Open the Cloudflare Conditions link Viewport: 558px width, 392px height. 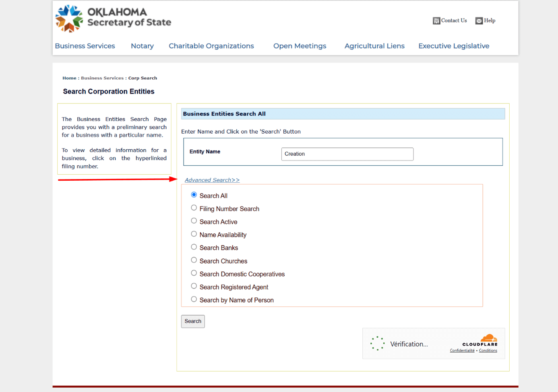point(488,351)
